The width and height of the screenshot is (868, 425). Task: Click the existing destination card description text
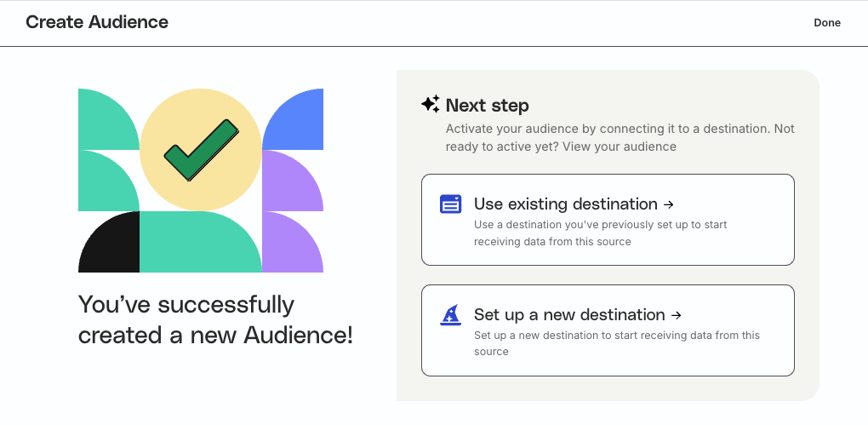coord(600,233)
